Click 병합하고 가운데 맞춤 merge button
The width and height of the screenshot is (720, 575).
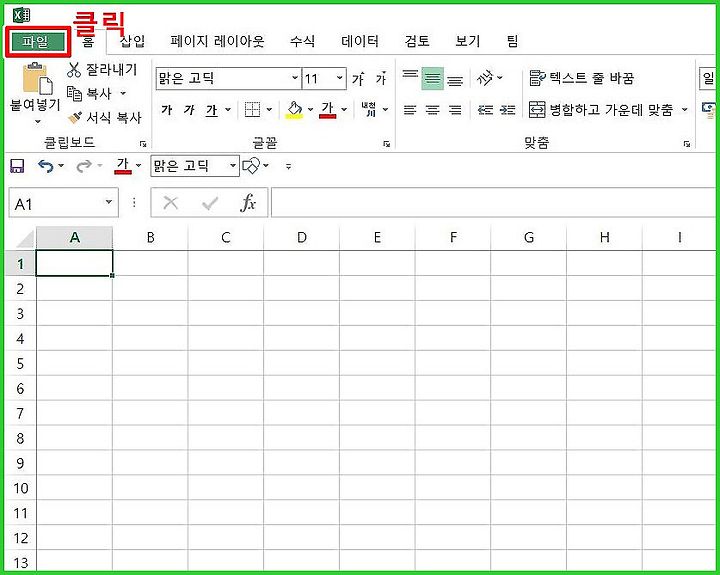coord(601,110)
